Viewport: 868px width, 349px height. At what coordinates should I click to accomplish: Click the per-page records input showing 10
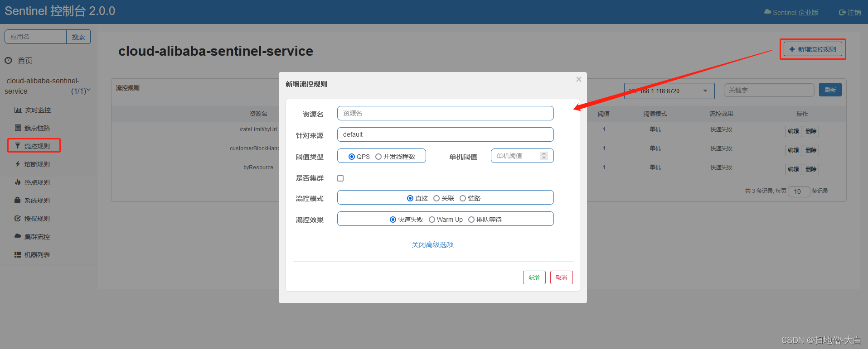(799, 191)
